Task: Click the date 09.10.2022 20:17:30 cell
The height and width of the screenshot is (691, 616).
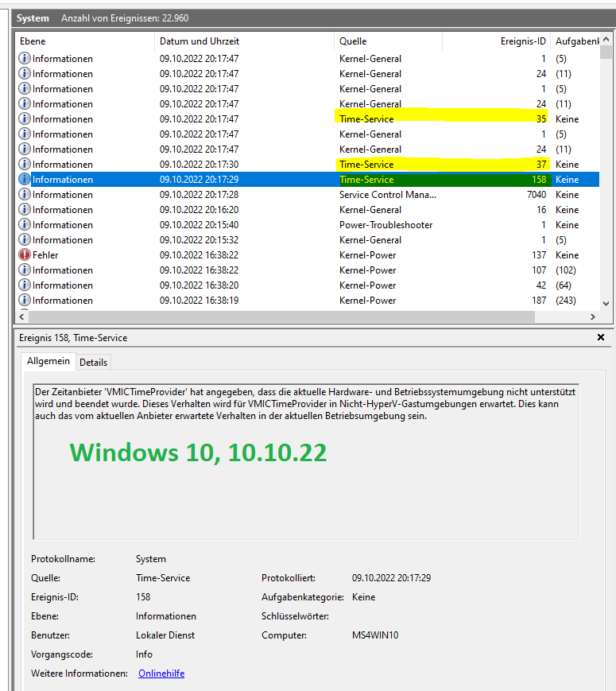Action: 200,165
